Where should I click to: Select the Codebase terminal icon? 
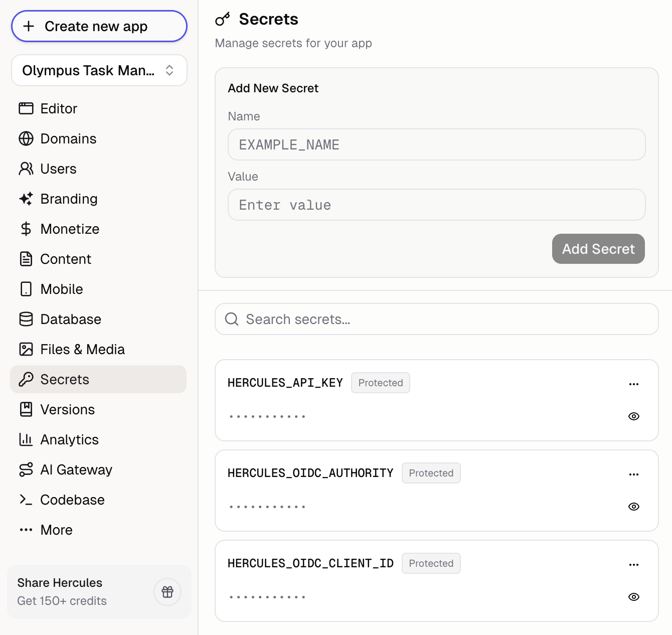coord(26,500)
